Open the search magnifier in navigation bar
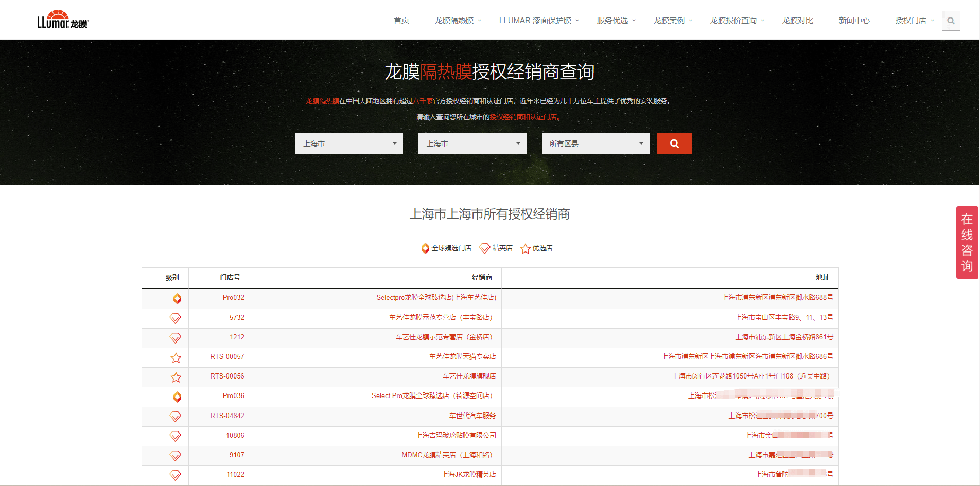 951,21
